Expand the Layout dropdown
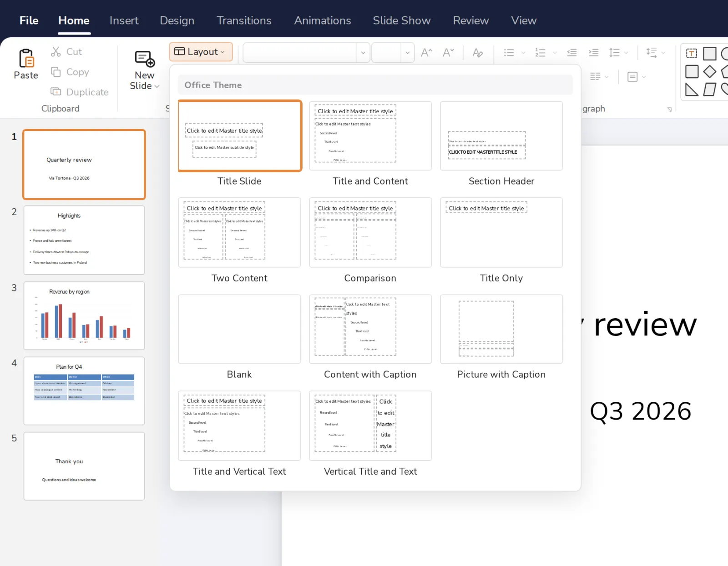Screen dimensions: 728x566 tap(201, 52)
